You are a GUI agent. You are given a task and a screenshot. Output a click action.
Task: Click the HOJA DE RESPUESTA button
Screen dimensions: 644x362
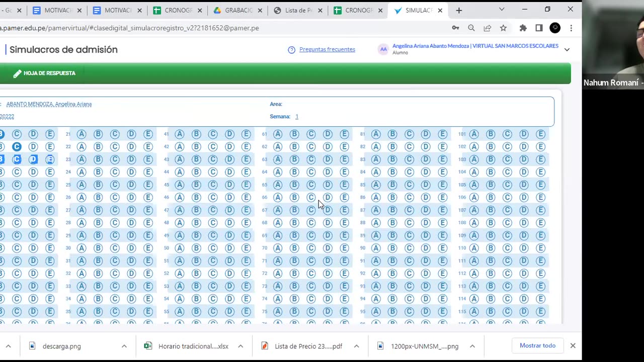click(44, 73)
